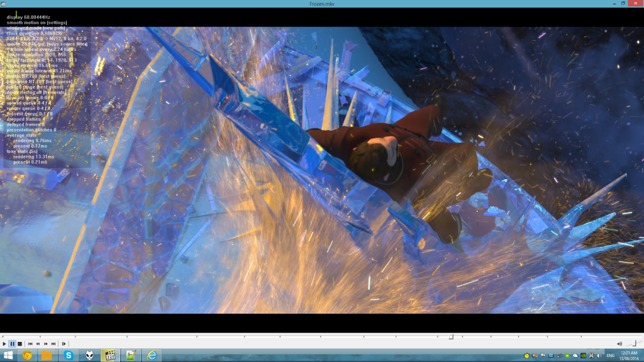The width and height of the screenshot is (644, 362).
Task: Click the Frozen.mkv window title
Action: click(x=322, y=4)
